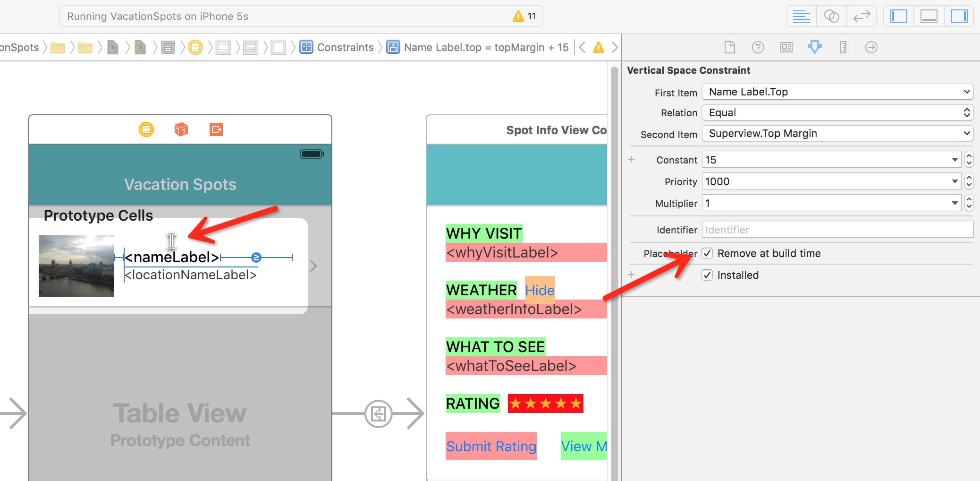The height and width of the screenshot is (481, 980).
Task: Select Name Label.top constraint breadcrumb
Action: [486, 47]
